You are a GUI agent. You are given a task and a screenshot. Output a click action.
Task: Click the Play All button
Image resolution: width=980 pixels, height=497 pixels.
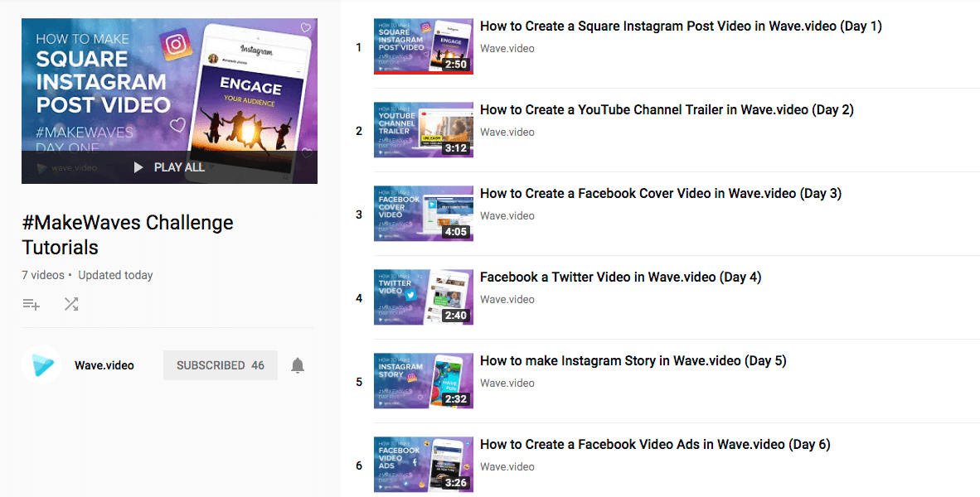click(169, 167)
